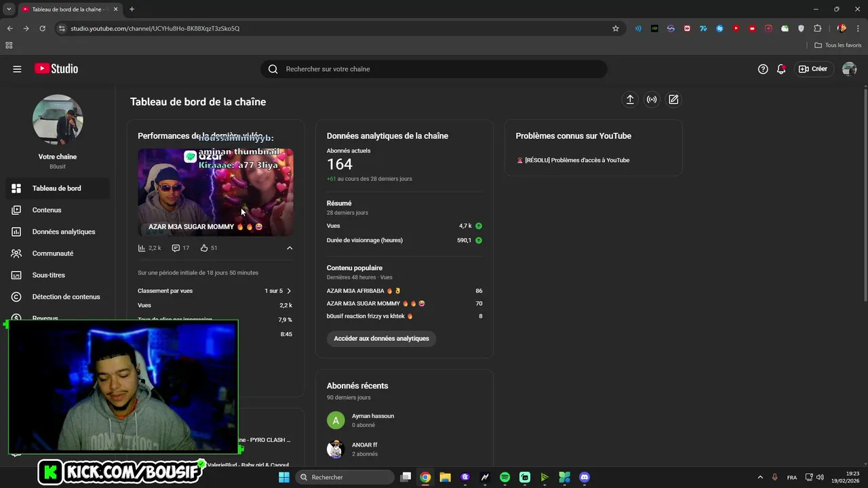Open Données analytiques in sidebar

pos(58,232)
